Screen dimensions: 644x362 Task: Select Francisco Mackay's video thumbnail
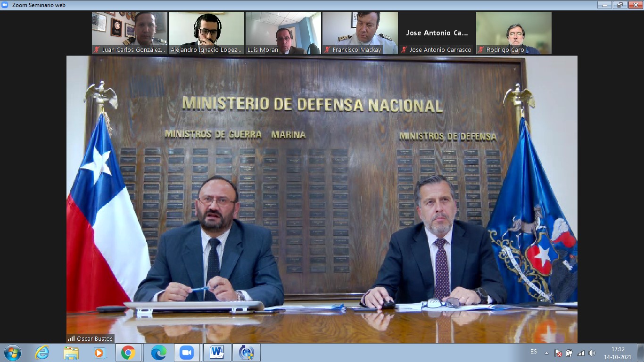(360, 33)
